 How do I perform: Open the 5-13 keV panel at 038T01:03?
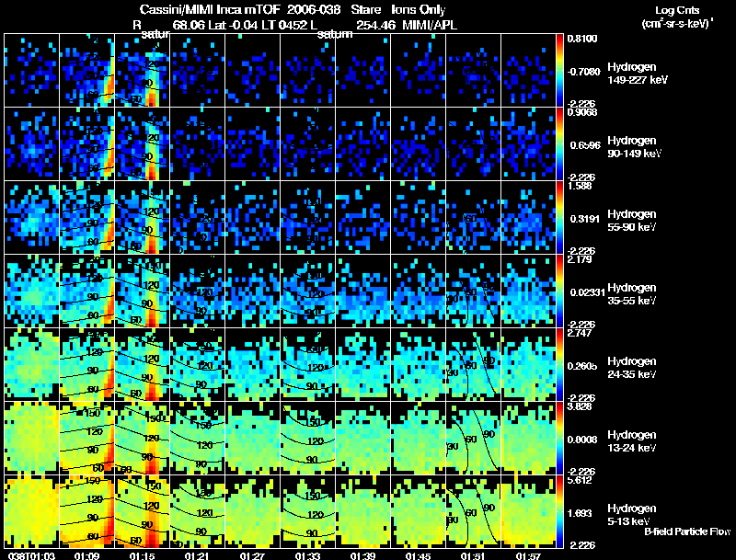pyautogui.click(x=31, y=511)
